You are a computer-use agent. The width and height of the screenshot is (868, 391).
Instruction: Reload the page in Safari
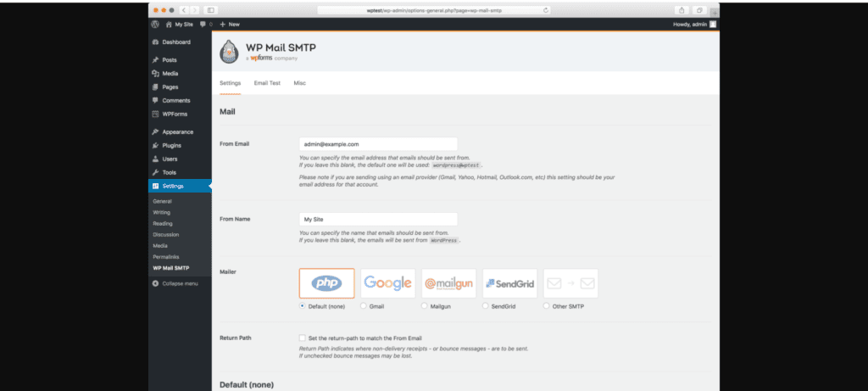[x=546, y=10]
